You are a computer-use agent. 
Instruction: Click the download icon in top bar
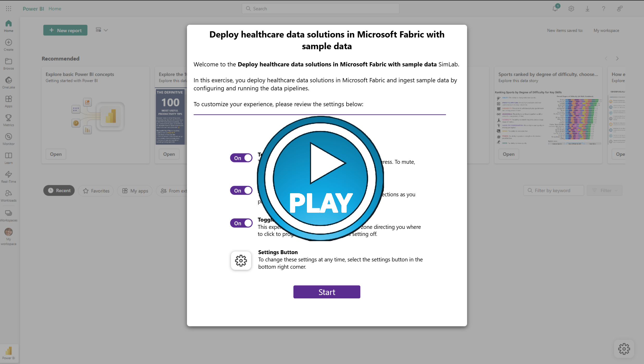587,9
